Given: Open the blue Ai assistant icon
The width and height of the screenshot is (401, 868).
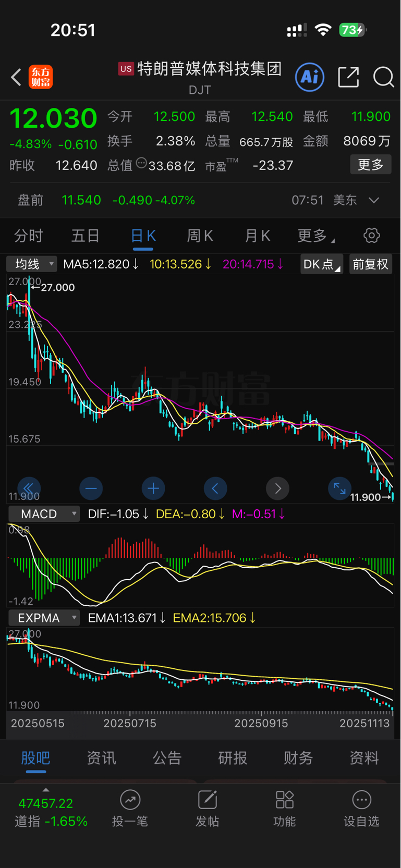Looking at the screenshot, I should click(x=310, y=77).
